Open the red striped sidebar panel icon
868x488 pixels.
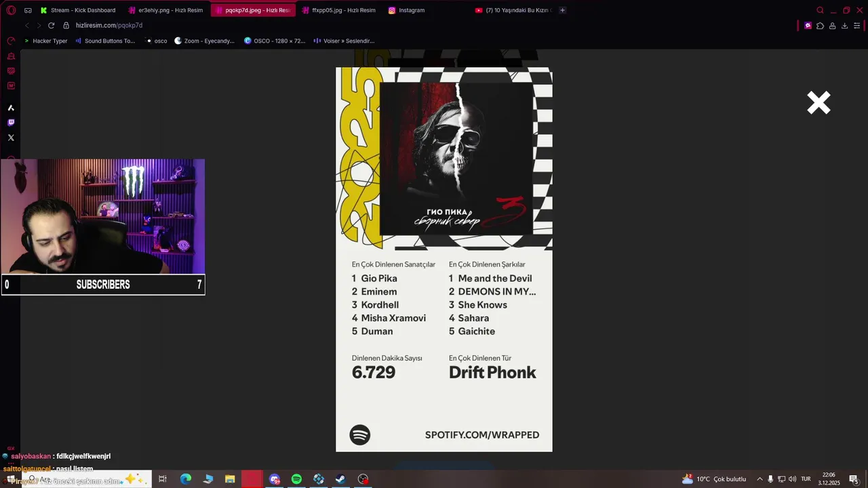[x=11, y=70]
